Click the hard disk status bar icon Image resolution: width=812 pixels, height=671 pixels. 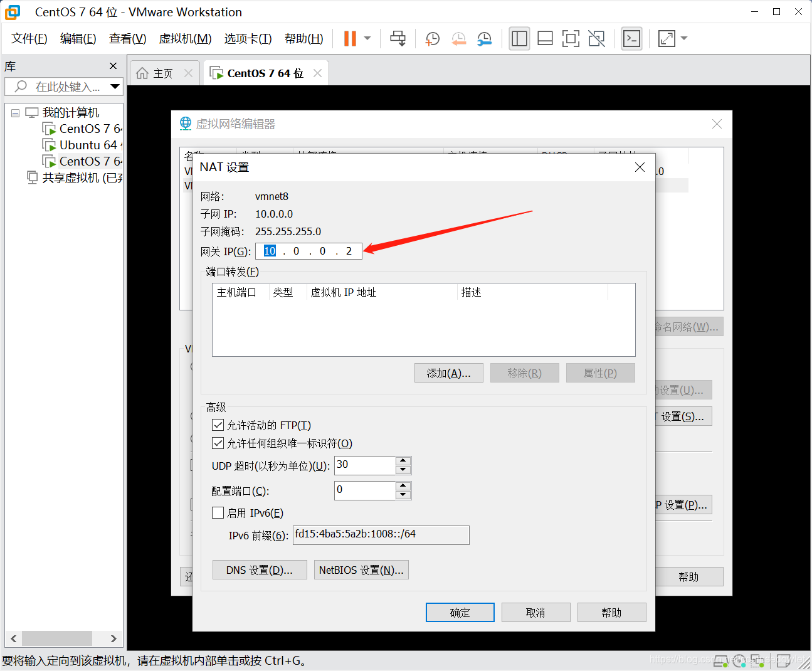720,660
